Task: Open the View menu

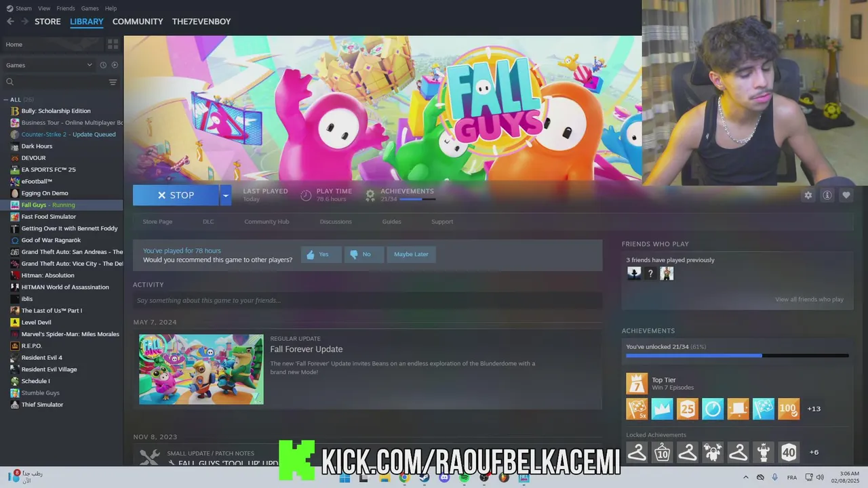Action: 44,8
